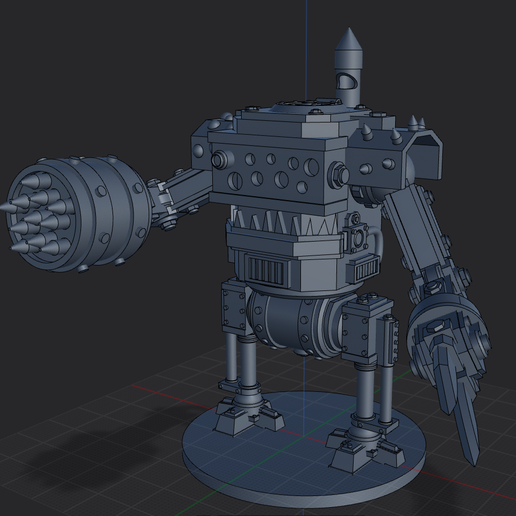Viewport: 516px width, 516px height.
Task: Click the pointed smokestack on top of the robot
Action: [x=349, y=67]
